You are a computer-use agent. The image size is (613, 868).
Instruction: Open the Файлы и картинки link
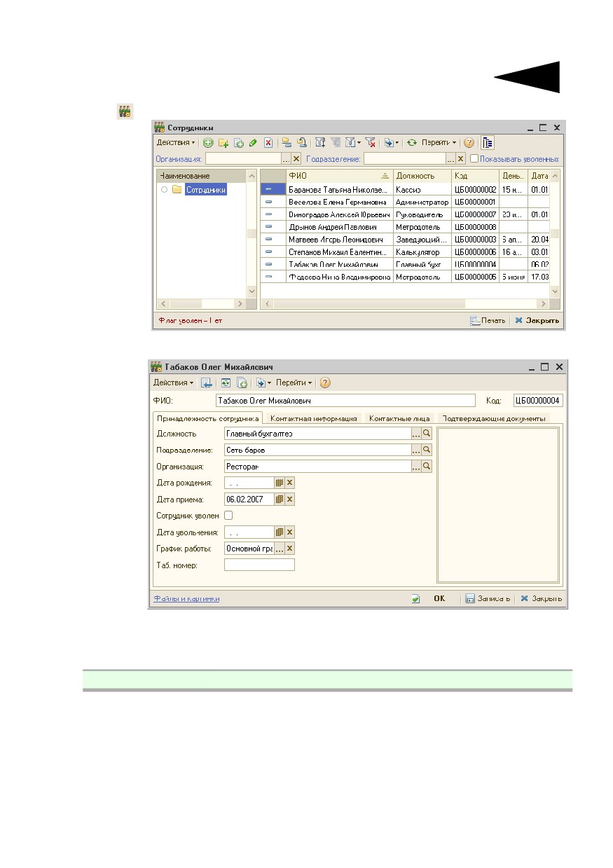[x=187, y=599]
